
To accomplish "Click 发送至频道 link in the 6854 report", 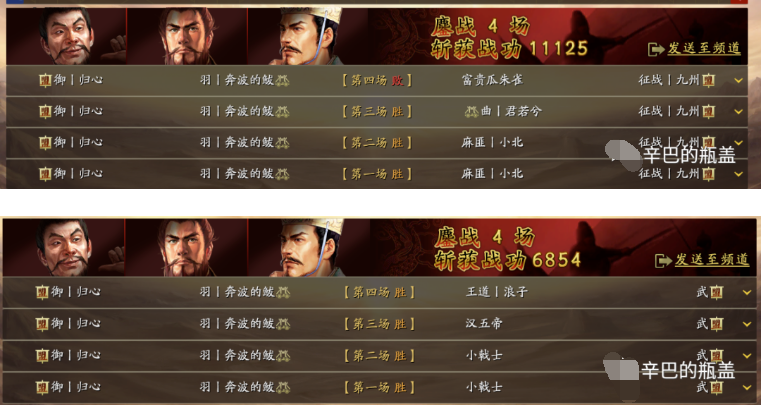I will coord(712,259).
